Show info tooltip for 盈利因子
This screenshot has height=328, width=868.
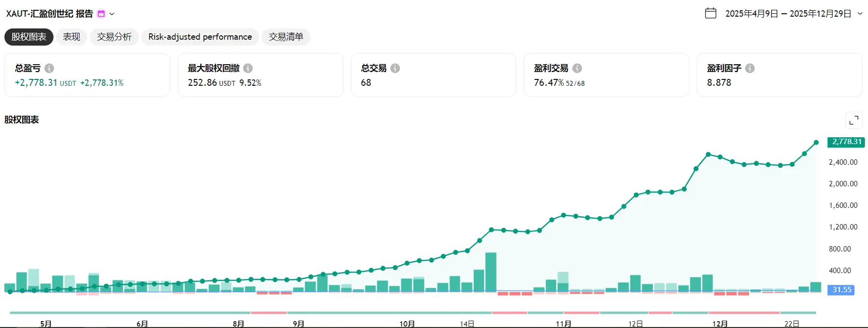click(x=750, y=68)
